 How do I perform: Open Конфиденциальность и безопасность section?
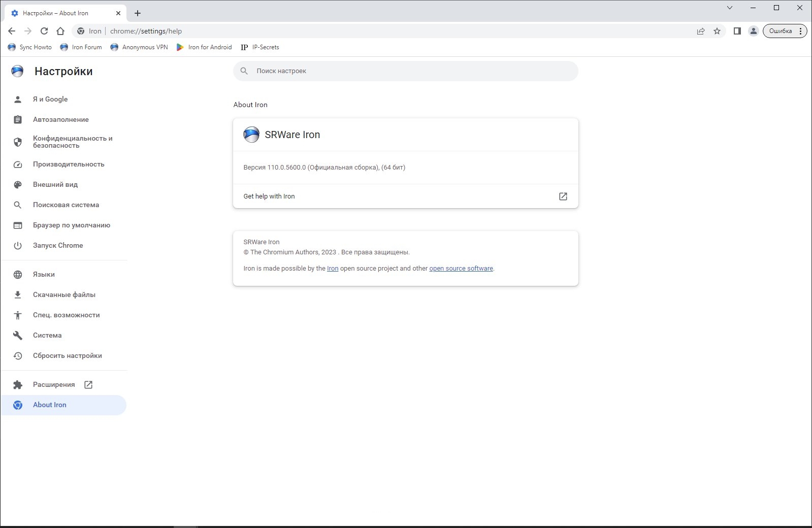[x=63, y=142]
